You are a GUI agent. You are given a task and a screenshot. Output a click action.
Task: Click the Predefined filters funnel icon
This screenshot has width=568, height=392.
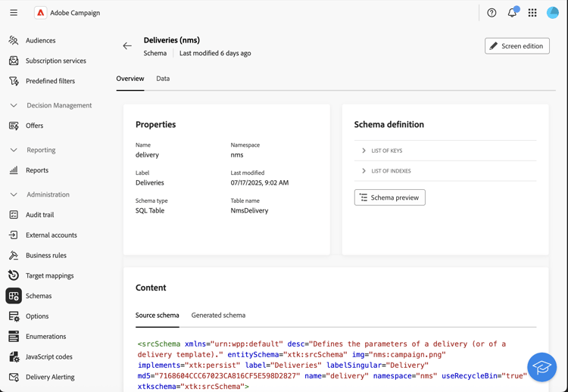14,81
